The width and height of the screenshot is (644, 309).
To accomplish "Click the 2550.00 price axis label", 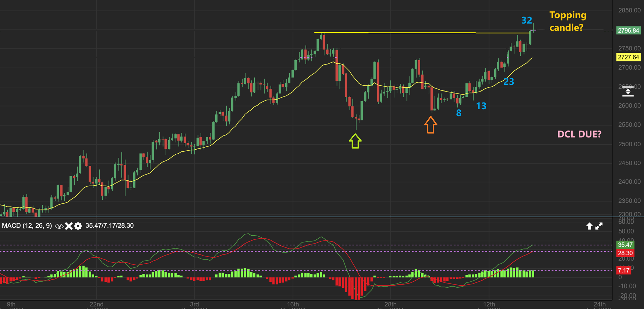I will [629, 125].
